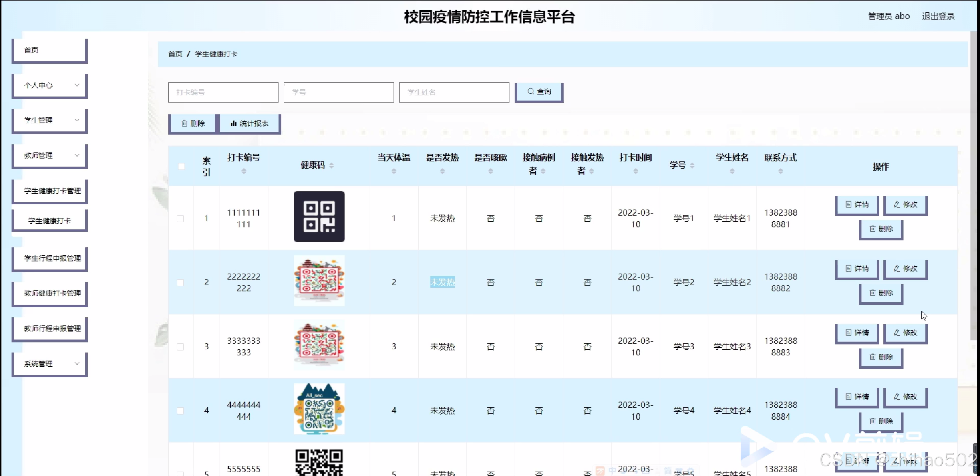Delete row 学号3 with trash button
980x476 pixels.
tap(881, 357)
